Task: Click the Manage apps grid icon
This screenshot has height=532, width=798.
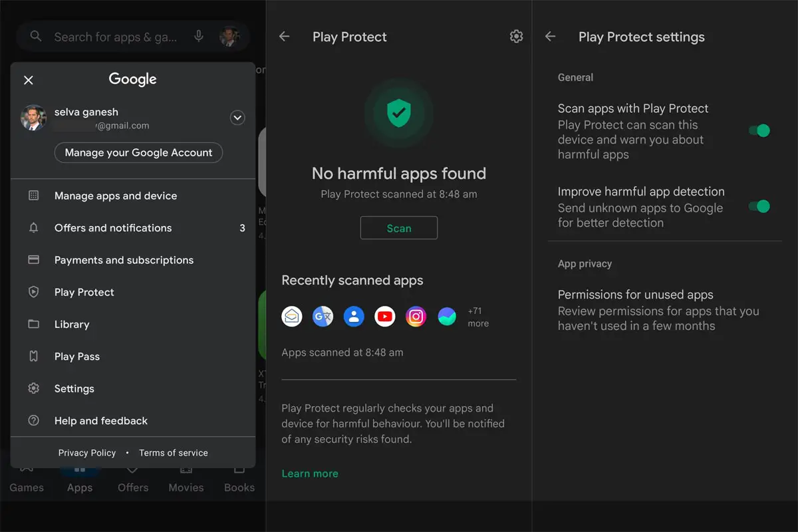Action: point(33,196)
